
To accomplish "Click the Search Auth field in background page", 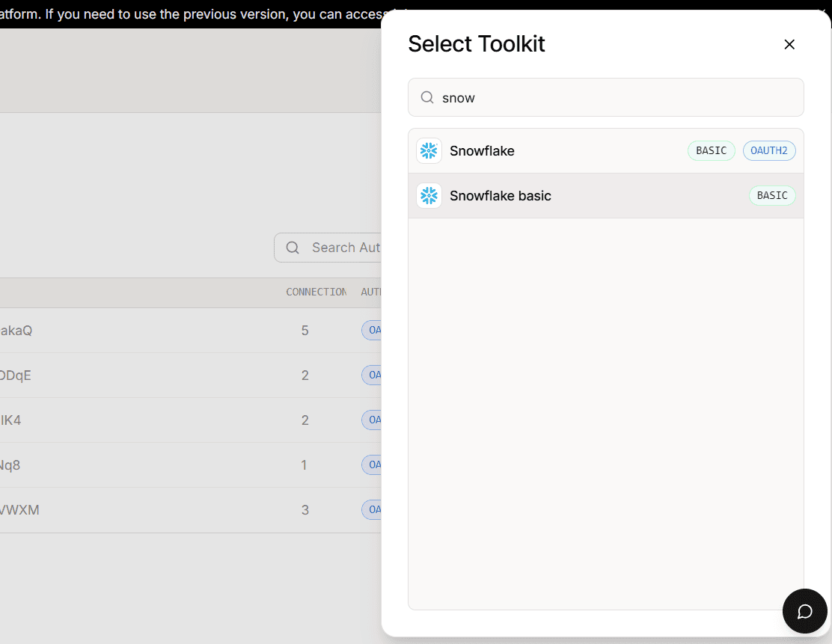I will (328, 248).
